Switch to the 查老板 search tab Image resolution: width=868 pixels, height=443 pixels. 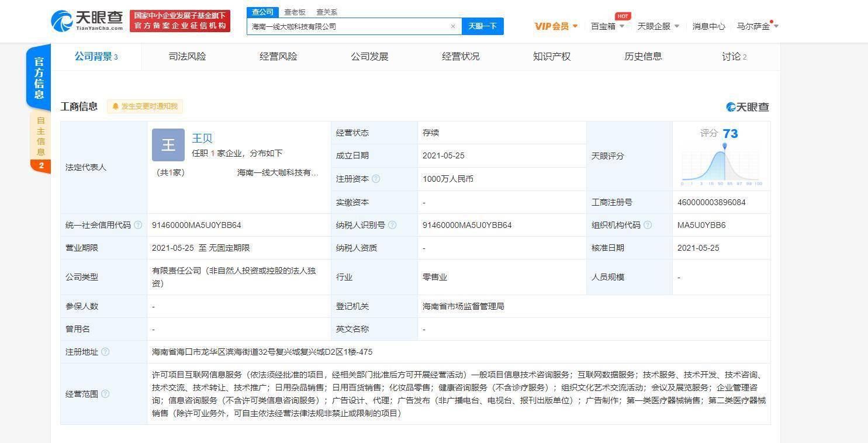click(x=295, y=12)
